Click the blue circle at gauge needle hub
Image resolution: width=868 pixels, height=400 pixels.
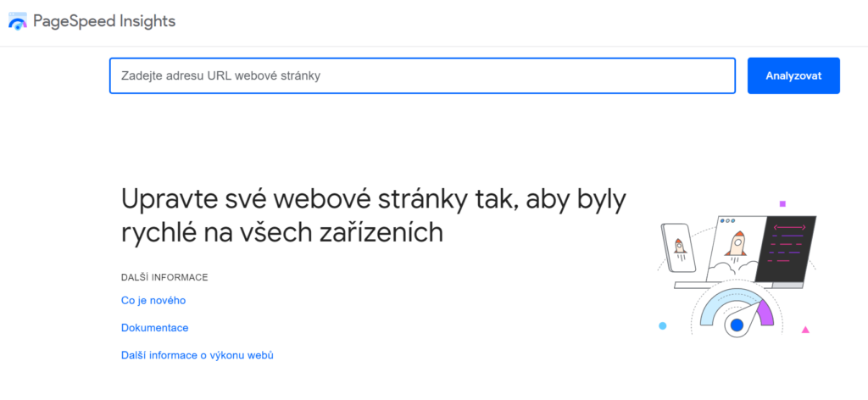point(737,325)
